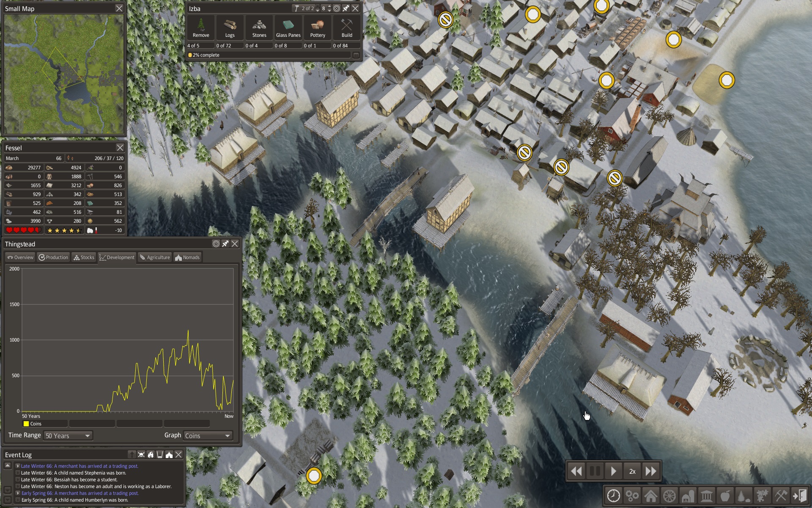Viewport: 812px width, 508px height.
Task: Increase Izba priority 8 with up arrow
Action: tap(329, 6)
